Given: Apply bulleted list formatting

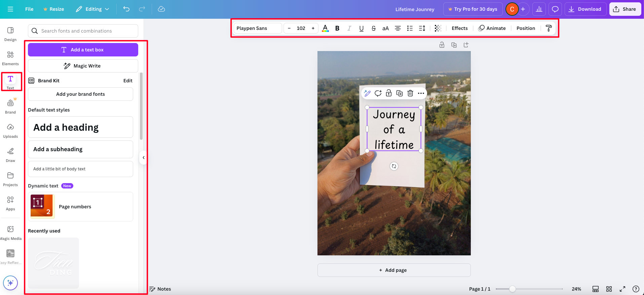Looking at the screenshot, I should (x=410, y=28).
